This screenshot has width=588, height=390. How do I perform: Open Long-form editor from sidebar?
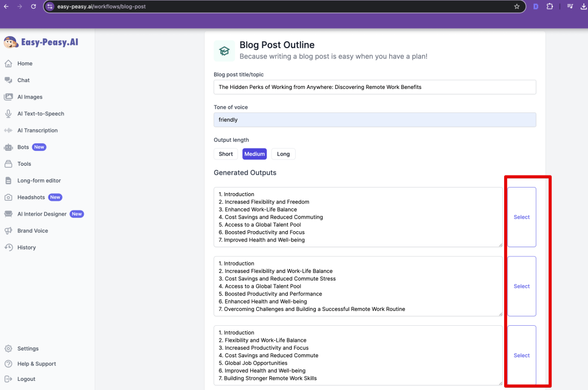click(38, 181)
